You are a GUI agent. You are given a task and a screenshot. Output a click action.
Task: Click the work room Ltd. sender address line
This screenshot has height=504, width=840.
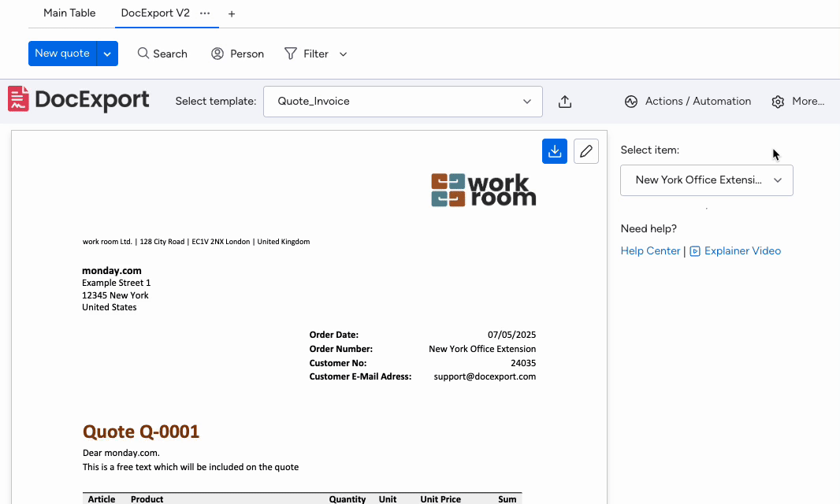pos(196,242)
